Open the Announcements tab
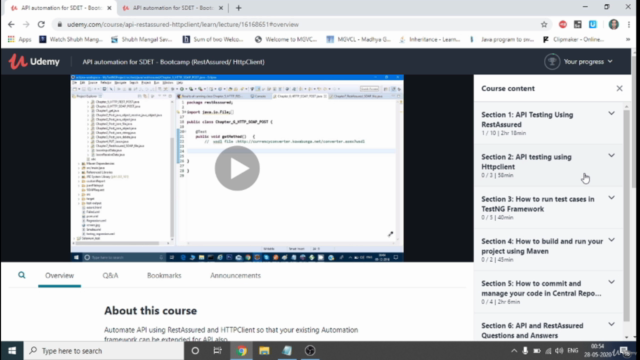The height and width of the screenshot is (360, 640). point(235,276)
